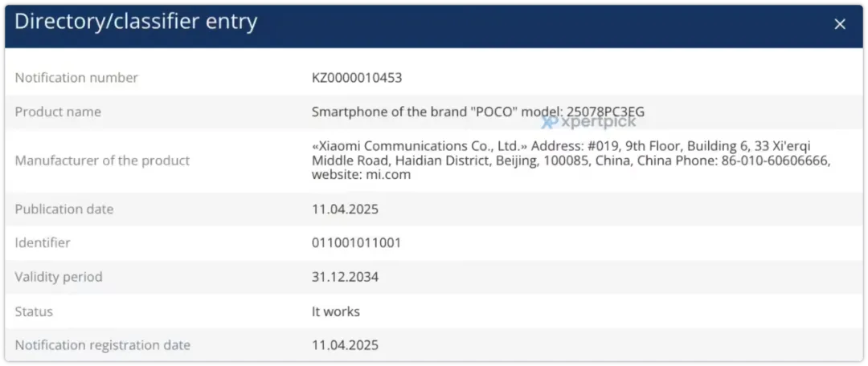Click the Directory/classifier entry title

(136, 22)
